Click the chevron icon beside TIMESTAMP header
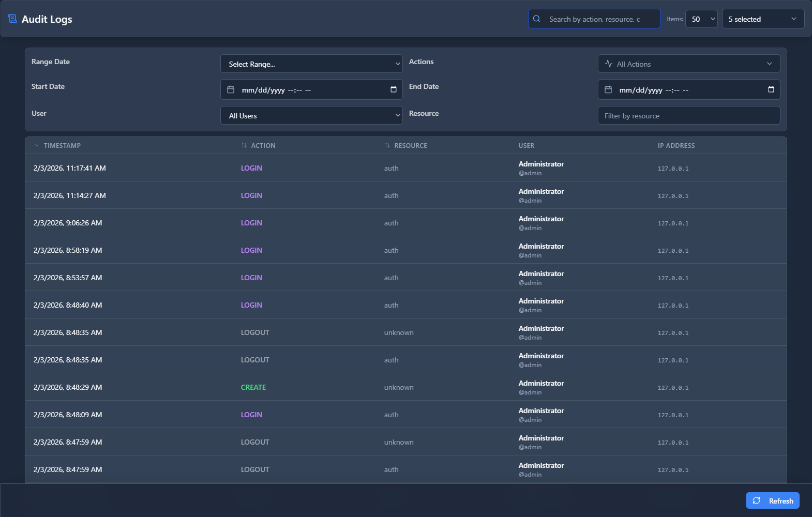Viewport: 812px width, 517px height. [x=37, y=145]
